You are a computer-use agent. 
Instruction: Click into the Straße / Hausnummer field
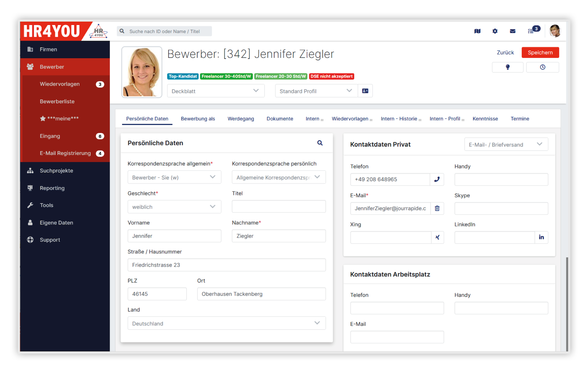(x=226, y=265)
